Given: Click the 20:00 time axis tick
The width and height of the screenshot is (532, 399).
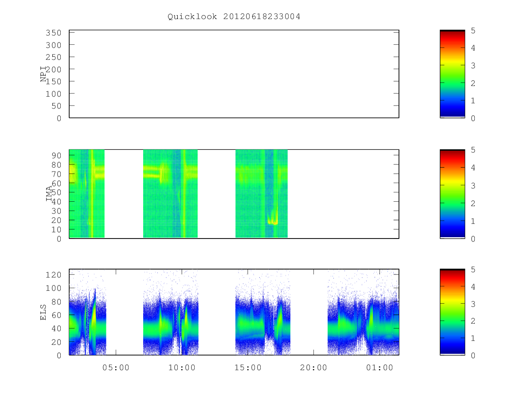Looking at the screenshot, I should click(313, 368).
